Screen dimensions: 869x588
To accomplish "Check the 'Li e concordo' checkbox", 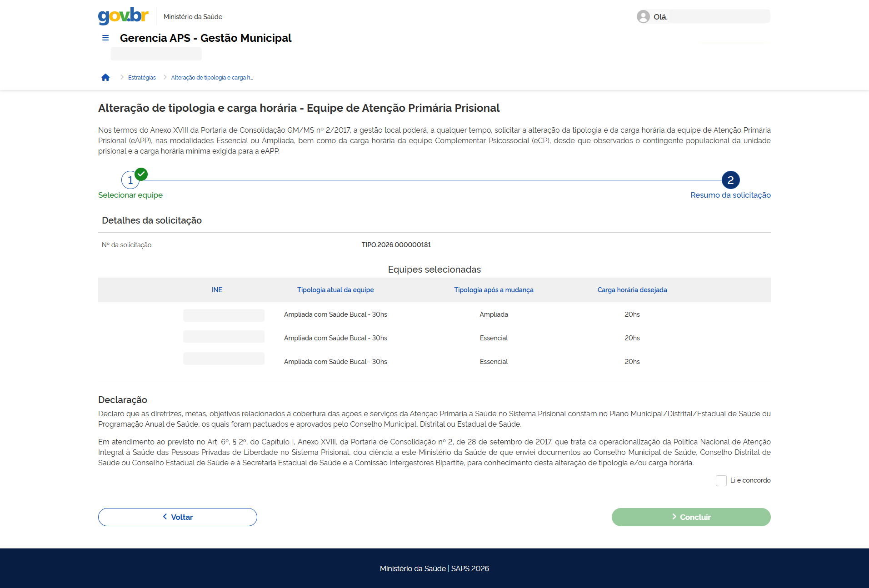I will pyautogui.click(x=721, y=481).
